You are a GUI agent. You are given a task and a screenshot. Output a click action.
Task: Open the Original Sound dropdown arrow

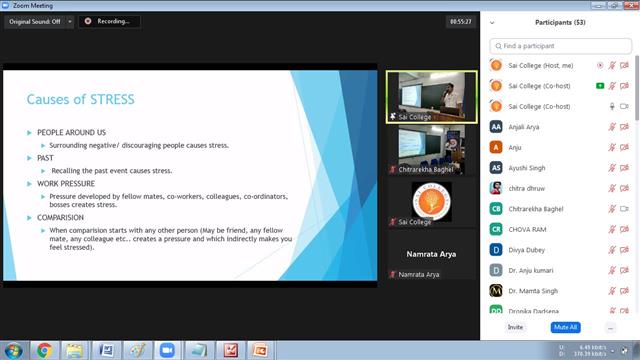click(x=70, y=22)
